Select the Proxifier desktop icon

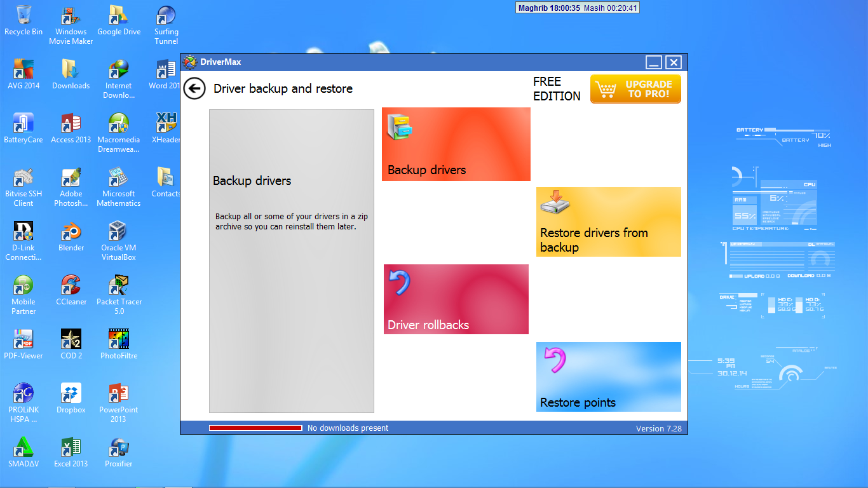119,452
